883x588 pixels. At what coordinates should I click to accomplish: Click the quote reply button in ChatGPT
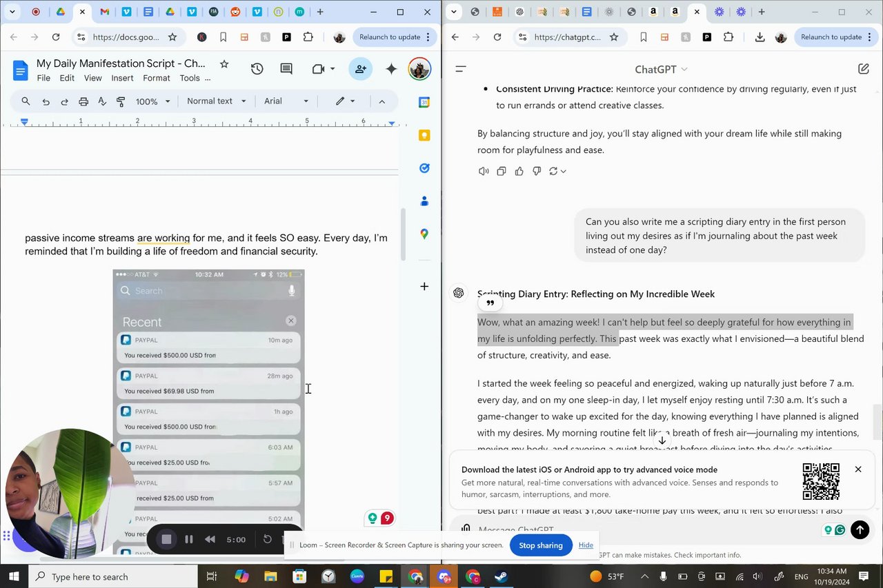(x=490, y=303)
